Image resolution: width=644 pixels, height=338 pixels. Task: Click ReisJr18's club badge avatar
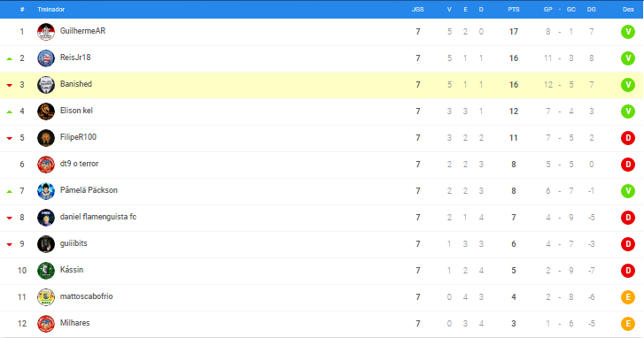(x=46, y=58)
